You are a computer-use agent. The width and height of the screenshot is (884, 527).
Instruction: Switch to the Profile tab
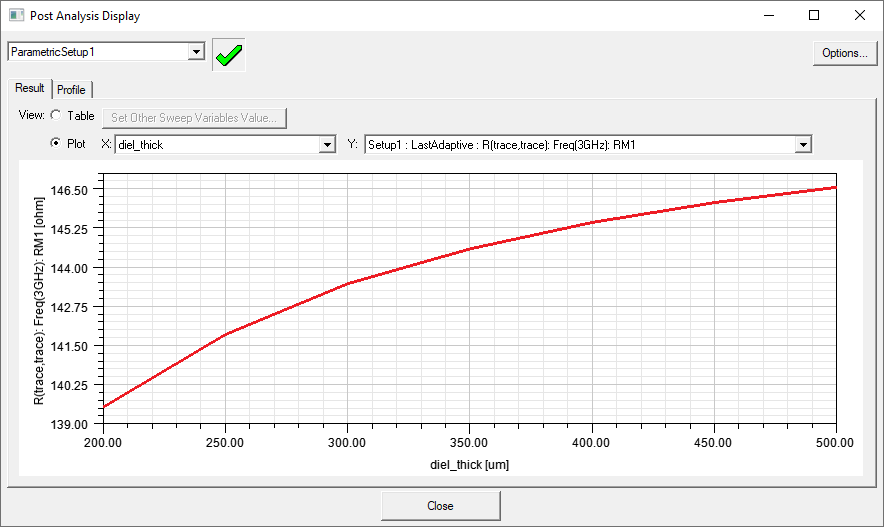click(71, 90)
